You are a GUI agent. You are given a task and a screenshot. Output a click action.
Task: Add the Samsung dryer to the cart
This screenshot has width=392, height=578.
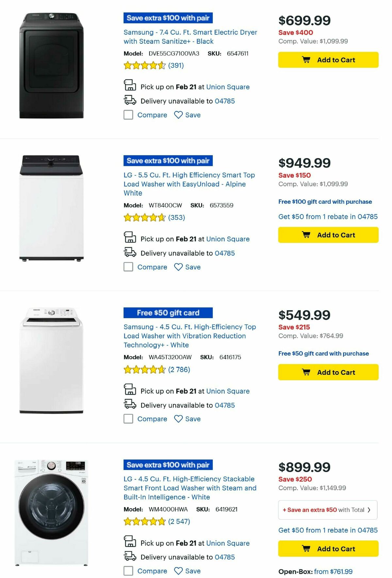click(x=328, y=60)
